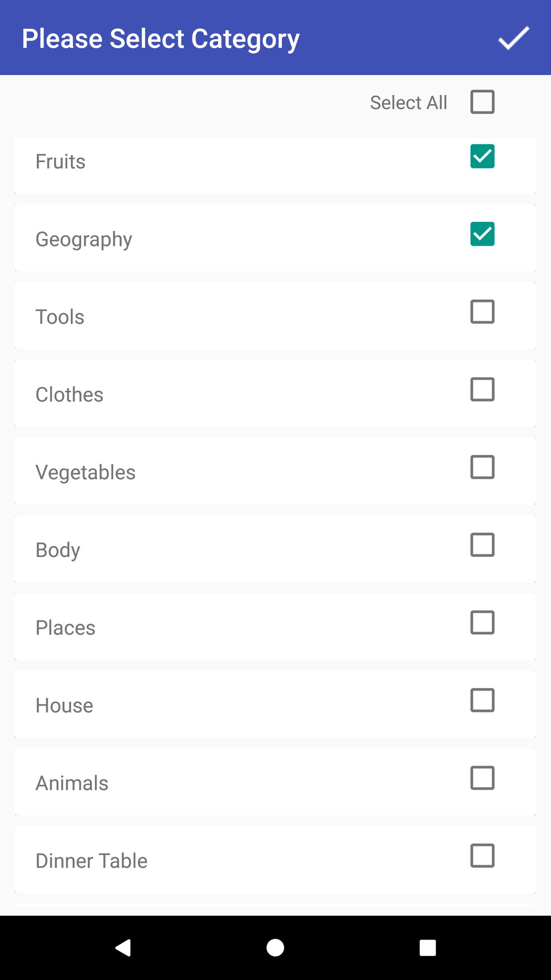Image resolution: width=551 pixels, height=980 pixels.
Task: Tap the Animals category label
Action: click(x=72, y=783)
